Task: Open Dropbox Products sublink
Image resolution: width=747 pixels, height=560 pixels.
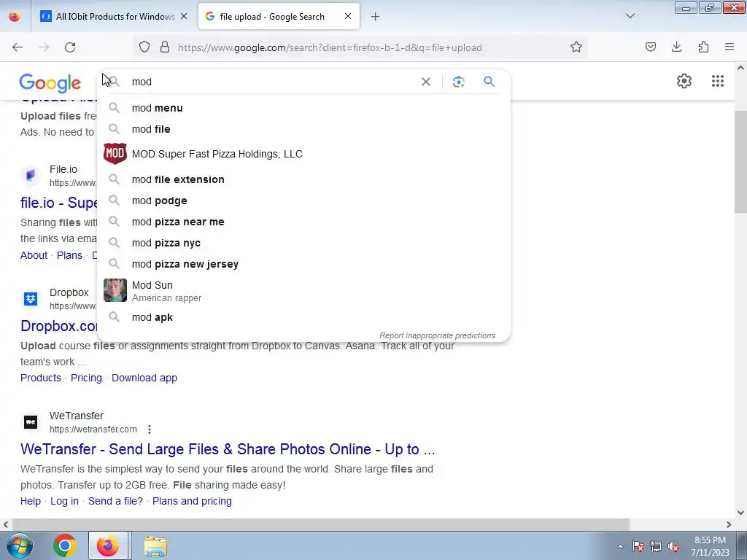Action: click(41, 378)
